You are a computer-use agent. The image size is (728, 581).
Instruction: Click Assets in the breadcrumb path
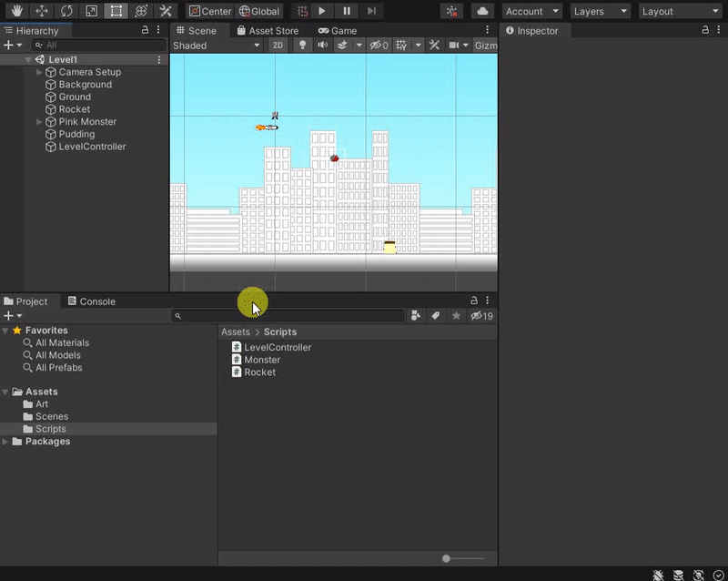(x=235, y=332)
